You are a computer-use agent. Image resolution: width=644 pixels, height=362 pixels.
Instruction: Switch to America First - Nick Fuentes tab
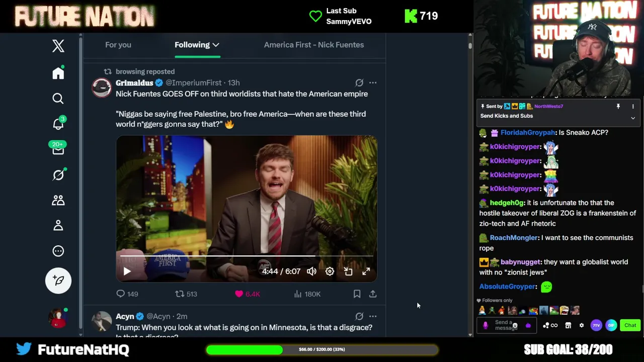click(314, 45)
